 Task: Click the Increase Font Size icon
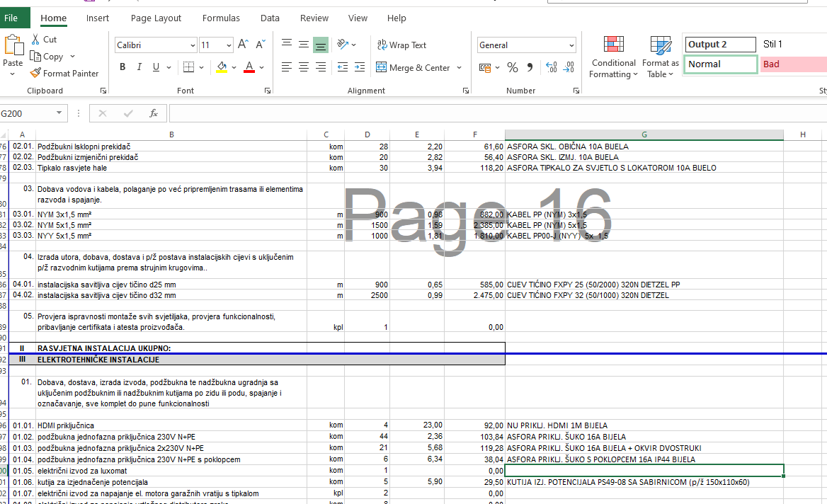pos(243,45)
